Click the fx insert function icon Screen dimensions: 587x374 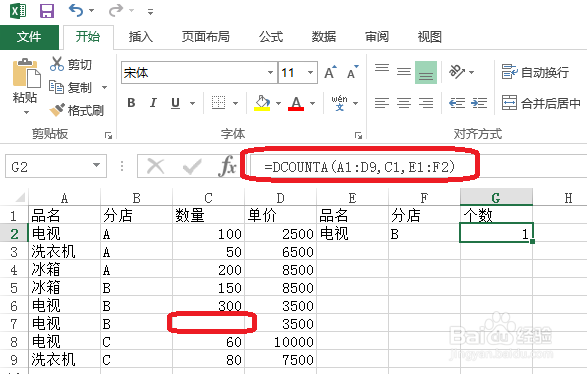tap(227, 166)
